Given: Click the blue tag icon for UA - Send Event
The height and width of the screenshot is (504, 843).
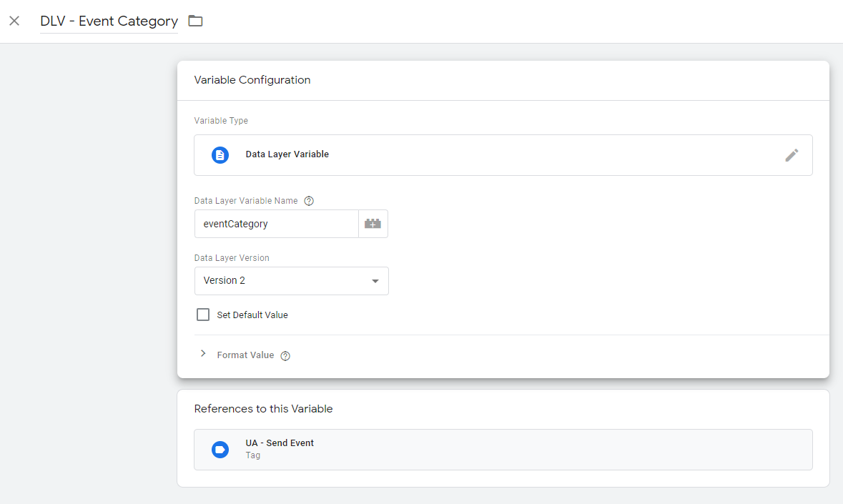Looking at the screenshot, I should [220, 450].
